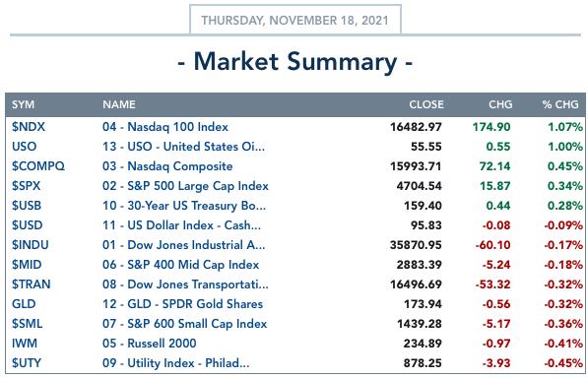Screen dimensions: 588x378
Task: Click the Thursday, November 18, 2021 date box
Action: pos(295,20)
